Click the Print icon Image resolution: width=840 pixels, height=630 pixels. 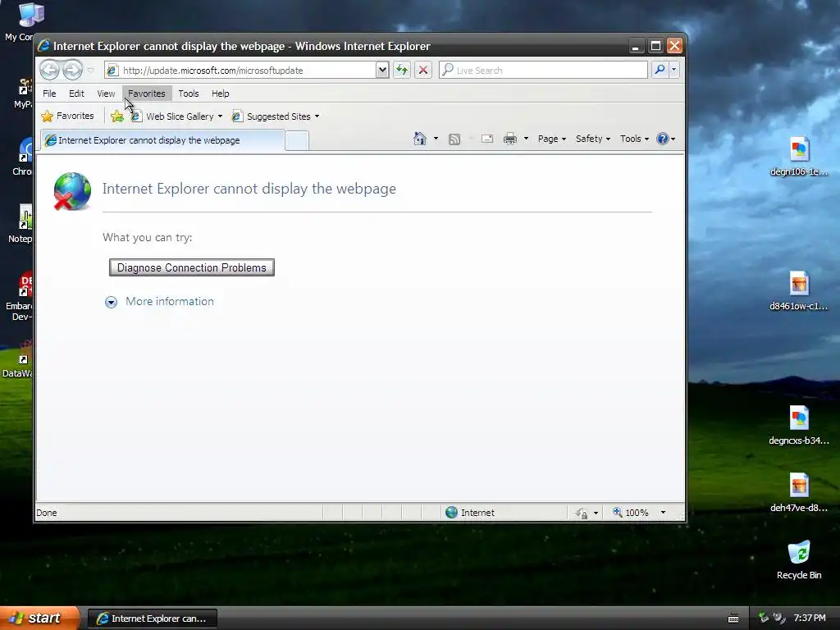click(x=510, y=139)
